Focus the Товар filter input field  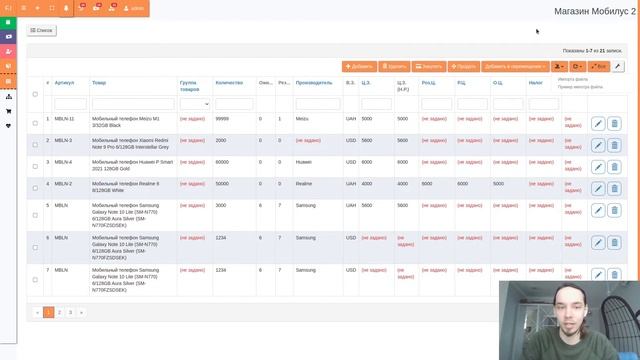(133, 104)
